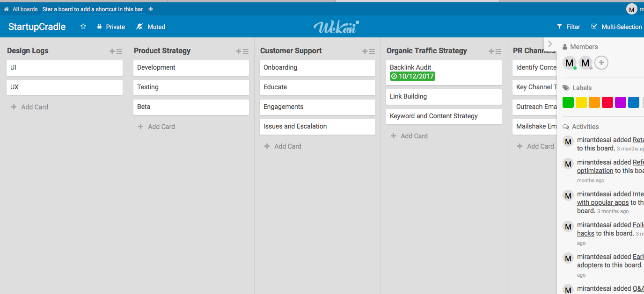Open the with popular apps activity link
The width and height of the screenshot is (644, 294).
click(603, 203)
